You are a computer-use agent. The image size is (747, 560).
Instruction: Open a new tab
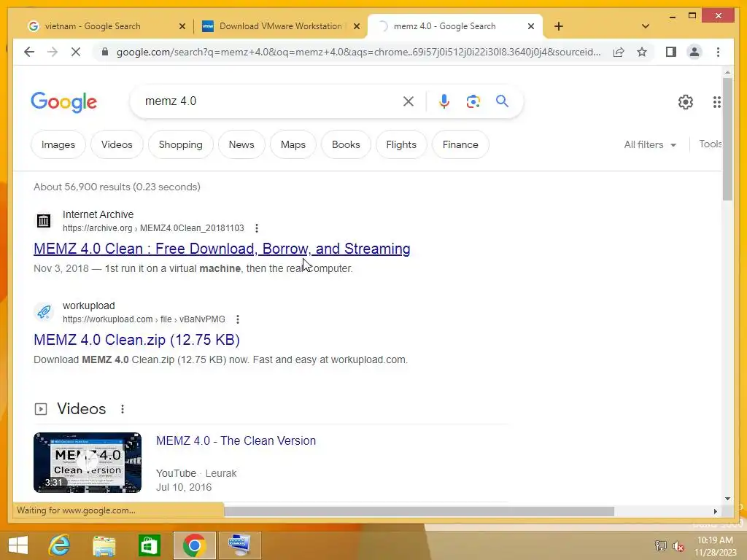click(558, 26)
